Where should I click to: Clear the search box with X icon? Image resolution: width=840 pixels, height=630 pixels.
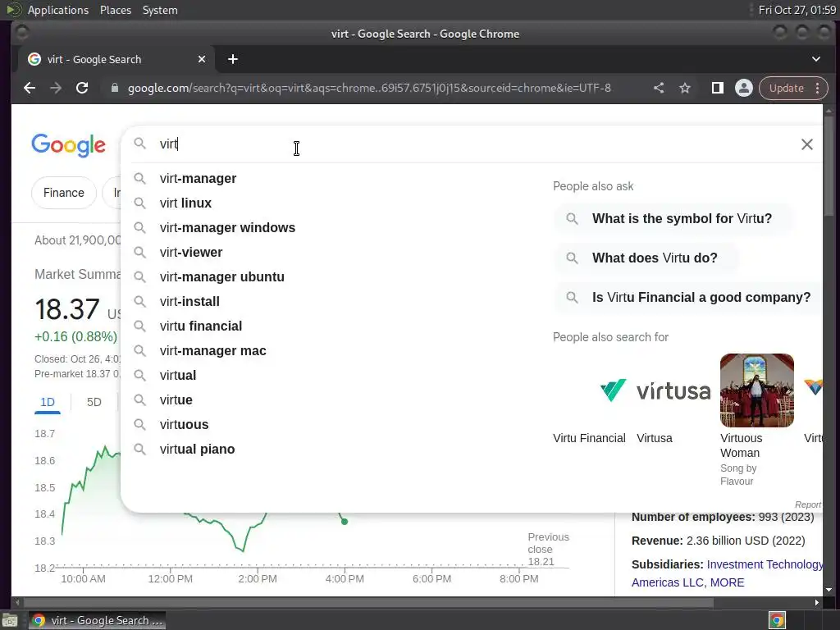pyautogui.click(x=807, y=144)
